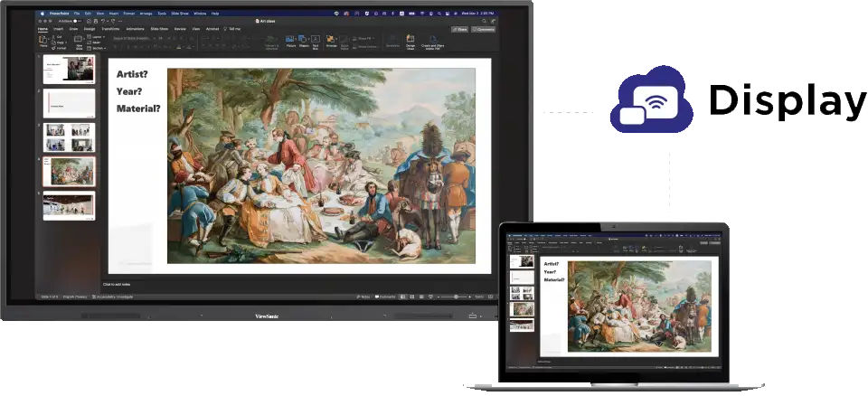Click the Paste icon in the ribbon

point(43,41)
